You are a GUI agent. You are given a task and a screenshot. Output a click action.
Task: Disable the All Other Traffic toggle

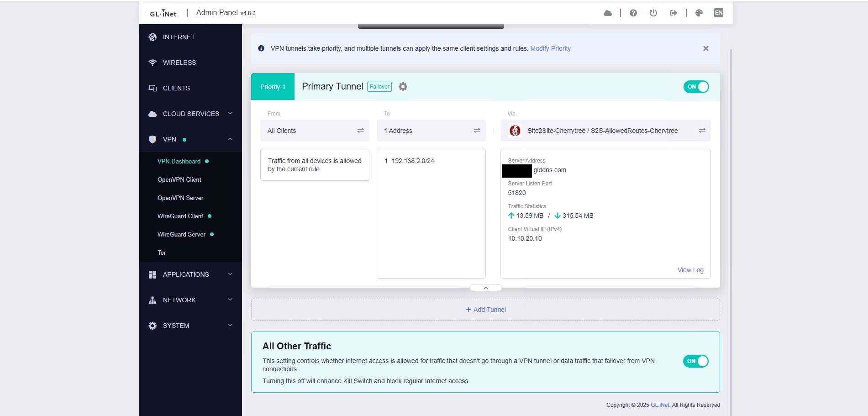695,361
